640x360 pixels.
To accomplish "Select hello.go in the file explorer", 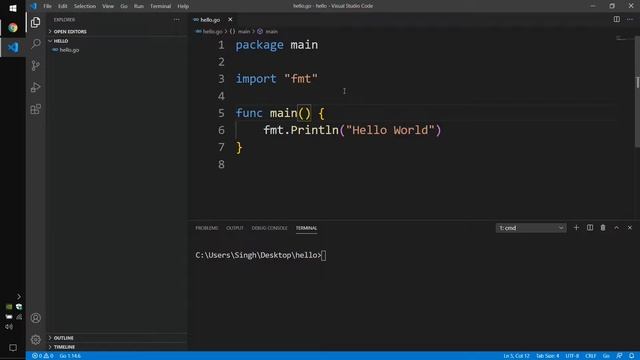I will click(x=69, y=50).
